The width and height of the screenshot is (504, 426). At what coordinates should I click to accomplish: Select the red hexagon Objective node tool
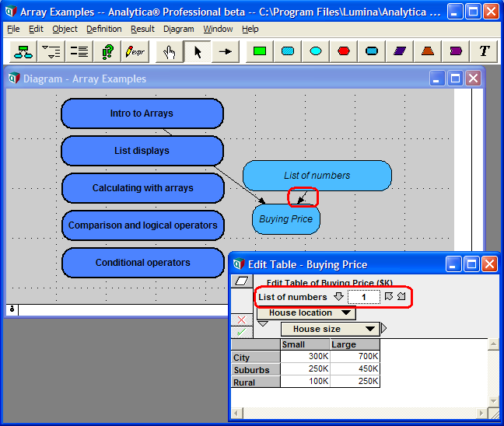click(x=343, y=51)
